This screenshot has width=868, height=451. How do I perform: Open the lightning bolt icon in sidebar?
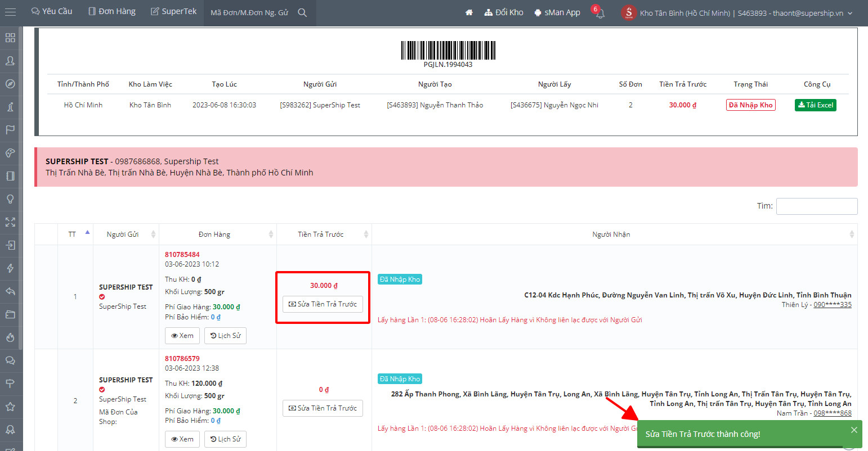click(x=10, y=268)
